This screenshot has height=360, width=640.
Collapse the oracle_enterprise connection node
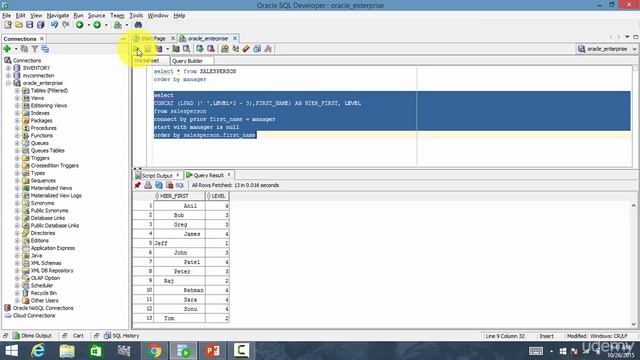point(8,83)
